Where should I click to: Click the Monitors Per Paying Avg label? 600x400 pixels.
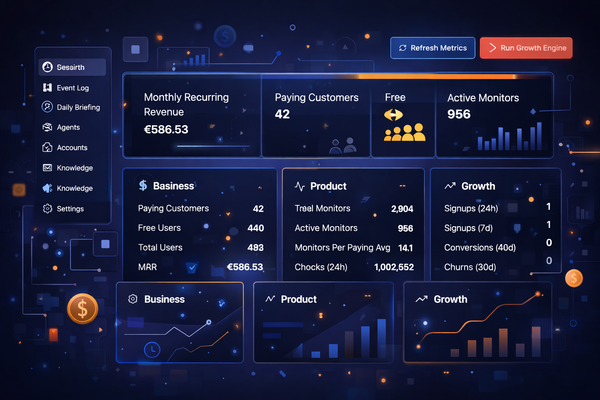(342, 248)
